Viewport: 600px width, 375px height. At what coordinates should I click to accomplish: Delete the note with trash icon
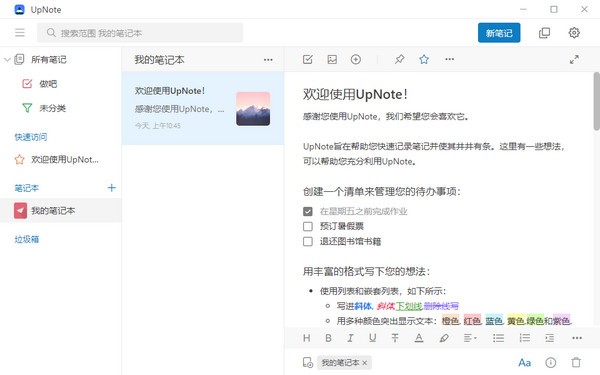coord(576,362)
